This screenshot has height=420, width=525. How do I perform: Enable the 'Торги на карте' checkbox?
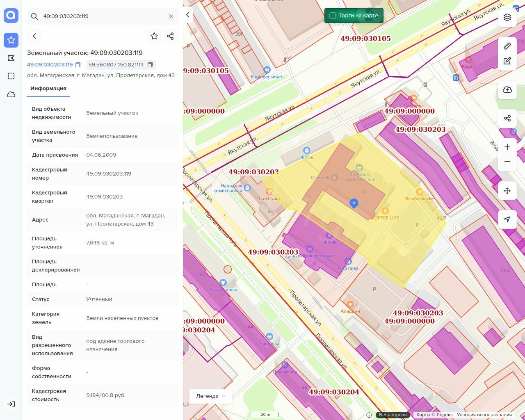tap(333, 16)
